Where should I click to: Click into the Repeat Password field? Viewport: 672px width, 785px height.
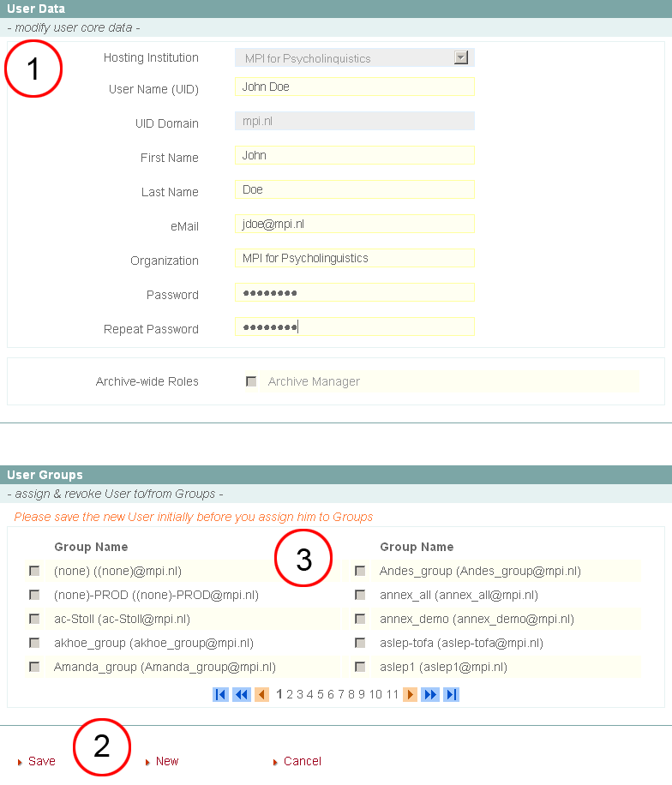point(354,327)
